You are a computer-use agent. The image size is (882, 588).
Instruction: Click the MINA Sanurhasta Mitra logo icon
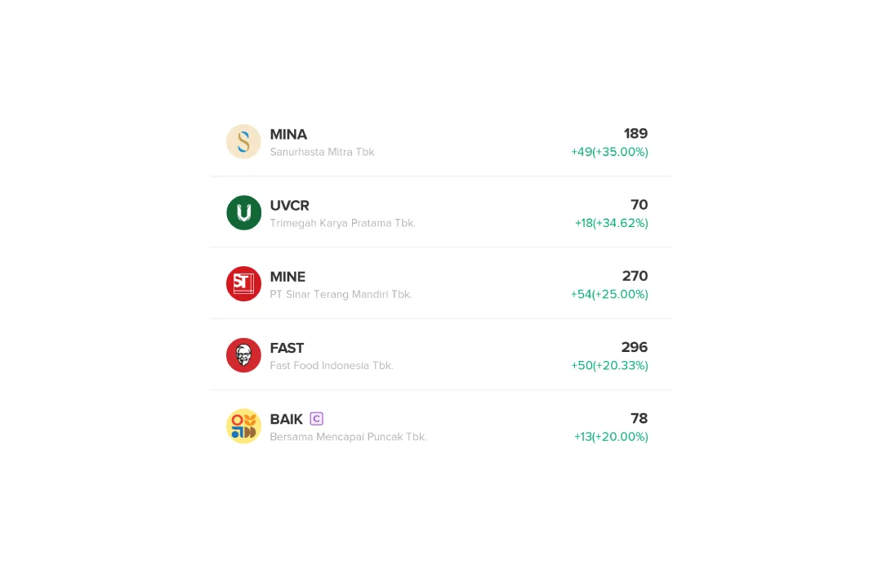(x=243, y=141)
